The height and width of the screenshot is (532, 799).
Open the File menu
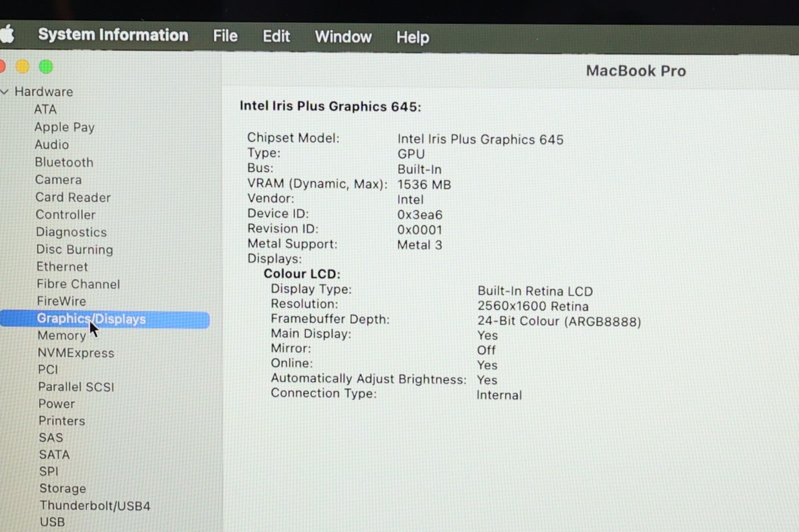click(x=225, y=36)
